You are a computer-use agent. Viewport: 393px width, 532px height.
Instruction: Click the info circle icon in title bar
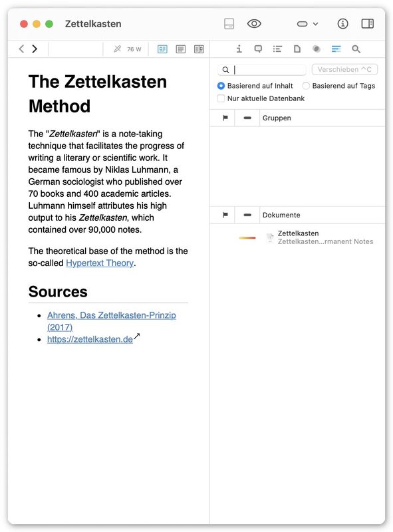point(342,24)
